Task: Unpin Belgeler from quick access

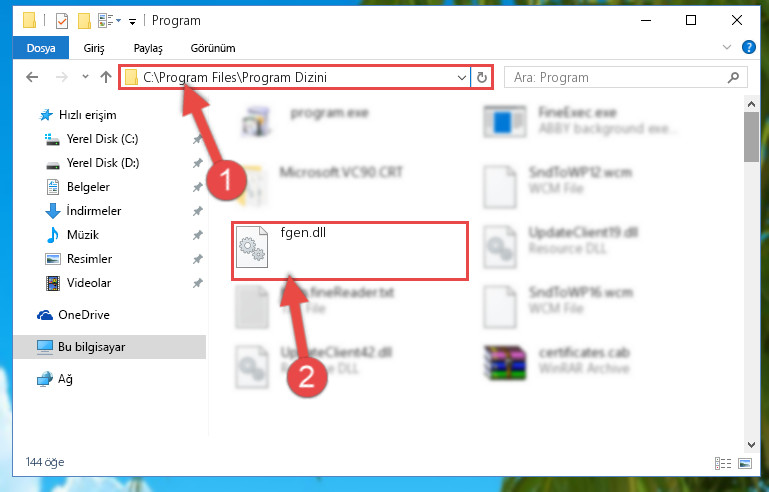Action: (197, 187)
